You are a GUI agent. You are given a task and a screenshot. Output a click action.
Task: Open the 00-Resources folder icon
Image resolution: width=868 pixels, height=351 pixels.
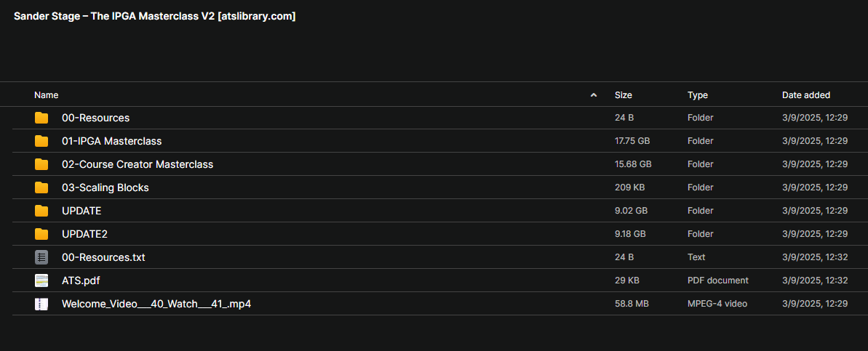coord(41,118)
